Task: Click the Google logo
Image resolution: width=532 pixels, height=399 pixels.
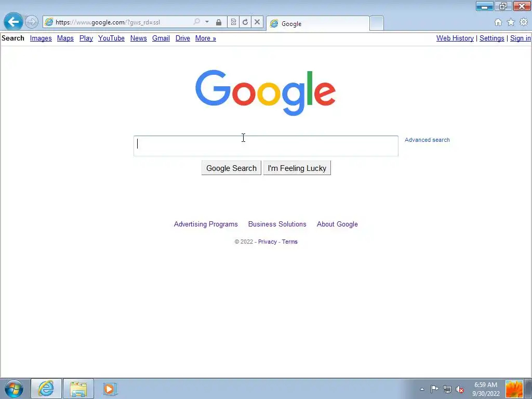Action: (265, 92)
